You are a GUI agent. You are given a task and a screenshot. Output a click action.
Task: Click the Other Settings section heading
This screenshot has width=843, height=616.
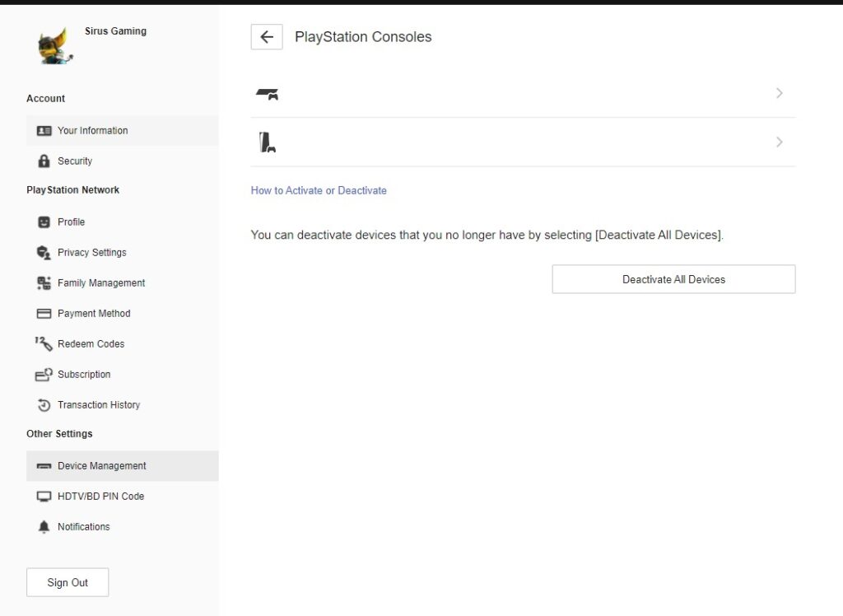coord(59,434)
